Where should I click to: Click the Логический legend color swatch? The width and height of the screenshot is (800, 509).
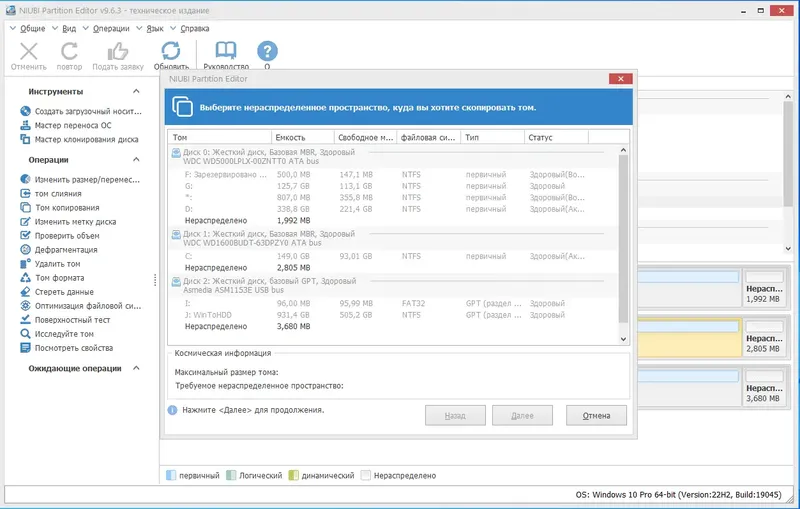click(231, 475)
